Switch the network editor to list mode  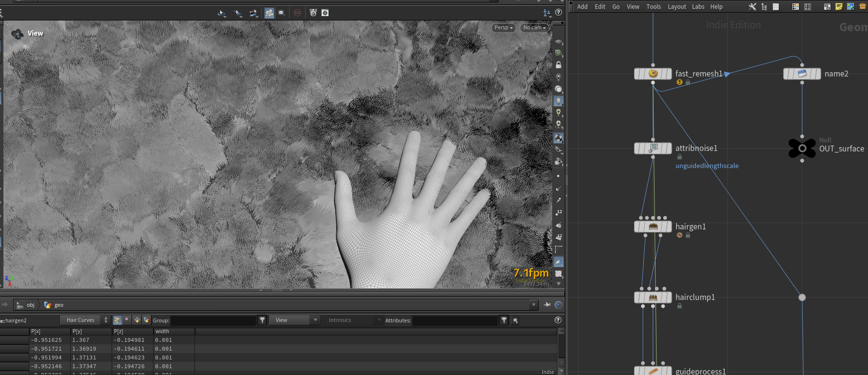click(x=776, y=7)
